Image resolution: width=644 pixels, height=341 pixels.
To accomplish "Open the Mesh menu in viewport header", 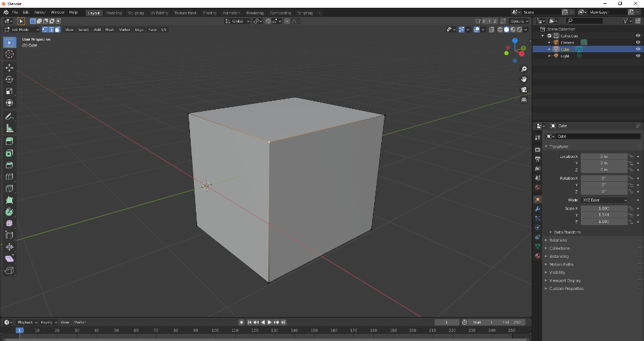I will (109, 30).
